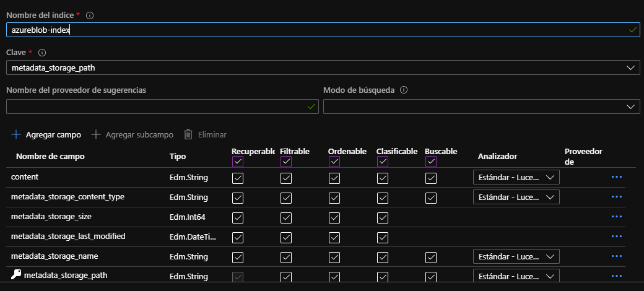Uncheck Recuperable for content field
644x291 pixels.
238,178
